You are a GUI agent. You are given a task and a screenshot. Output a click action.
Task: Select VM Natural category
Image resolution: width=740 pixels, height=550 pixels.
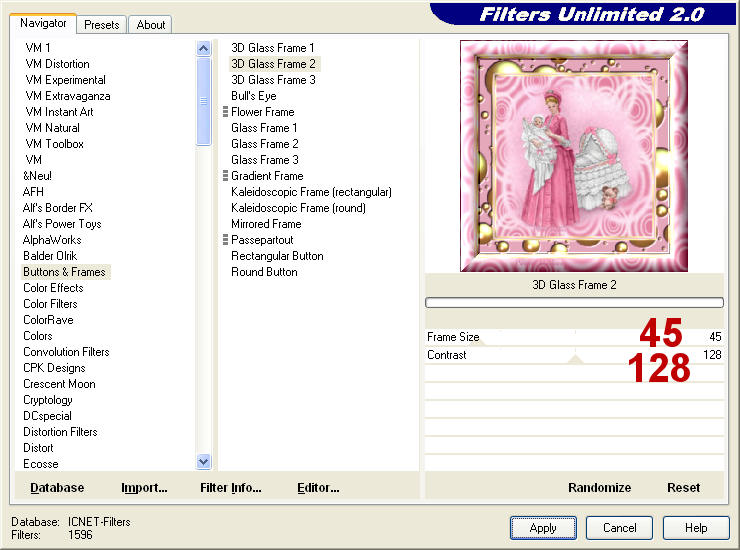[x=52, y=128]
